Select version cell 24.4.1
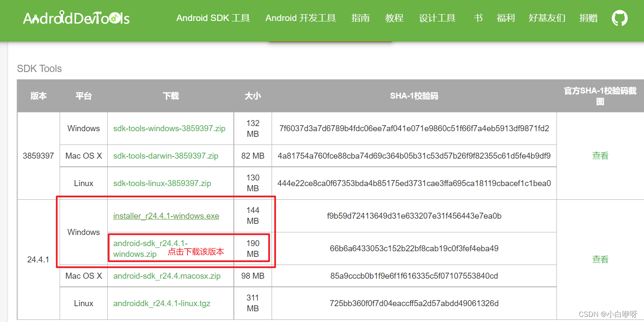The height and width of the screenshot is (322, 644). click(x=39, y=260)
